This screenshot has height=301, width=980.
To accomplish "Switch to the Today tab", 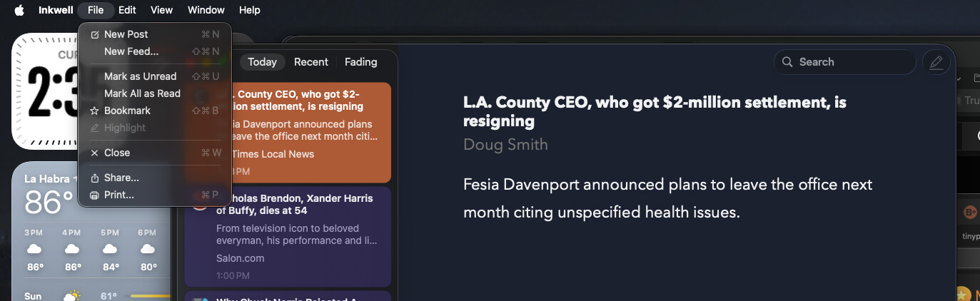I will click(262, 62).
